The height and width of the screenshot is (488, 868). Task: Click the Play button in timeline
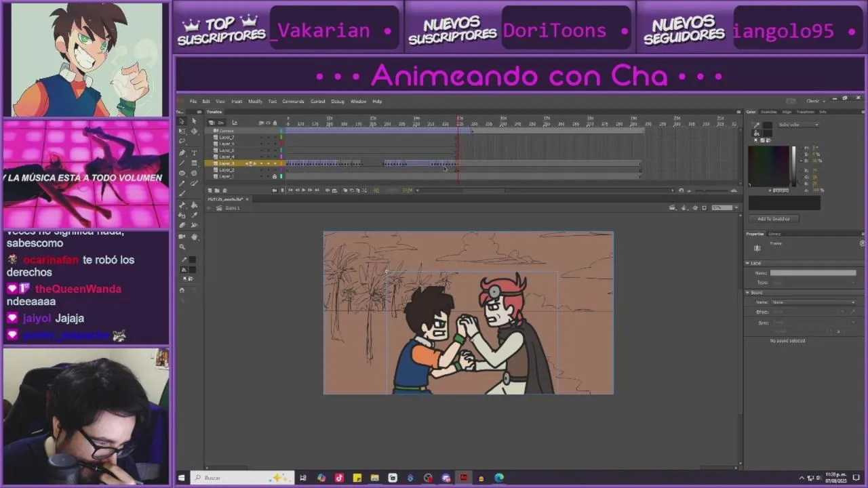(x=303, y=190)
